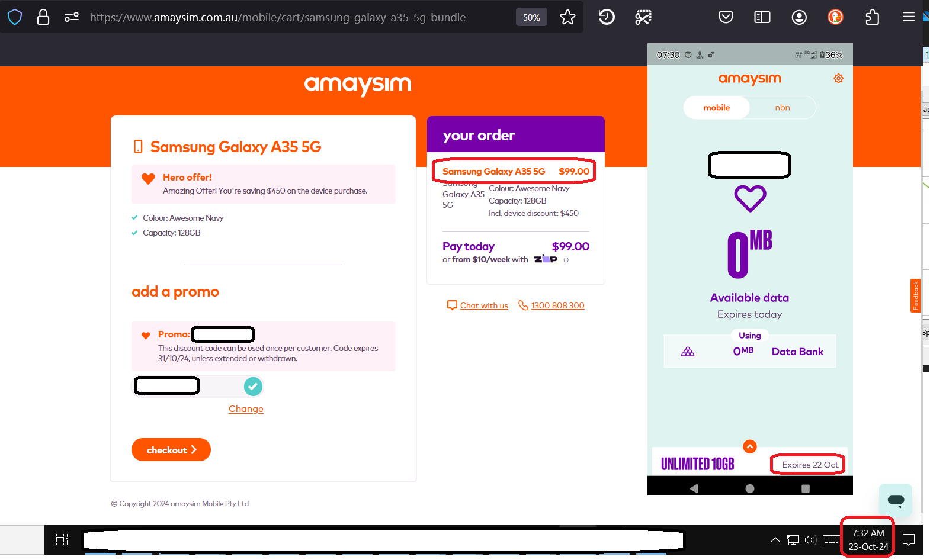Click the phone icon beside Samsung Galaxy A35 5G

pyautogui.click(x=138, y=147)
